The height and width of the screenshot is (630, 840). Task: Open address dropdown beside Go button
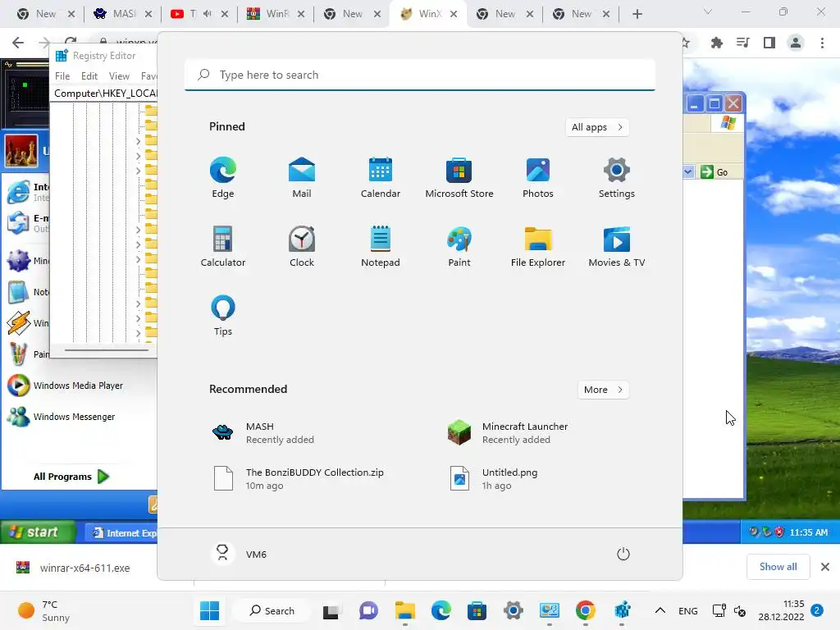[688, 172]
